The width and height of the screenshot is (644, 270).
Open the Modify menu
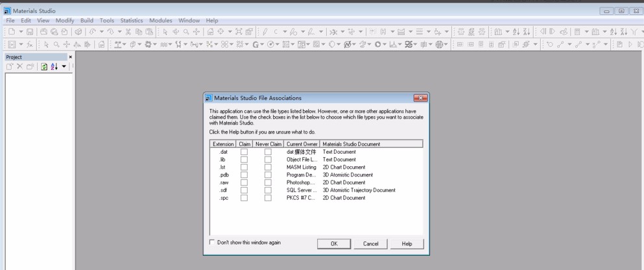click(x=65, y=21)
